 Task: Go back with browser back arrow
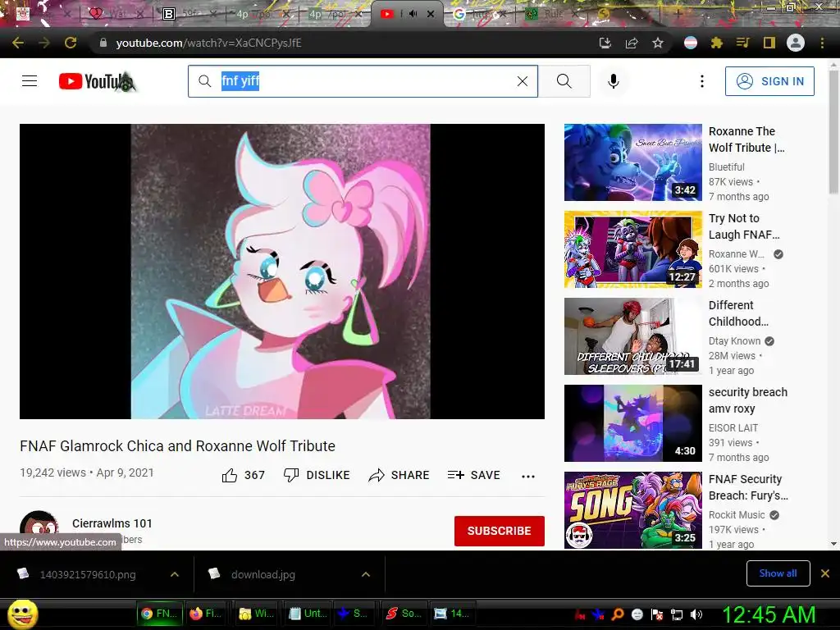click(18, 43)
